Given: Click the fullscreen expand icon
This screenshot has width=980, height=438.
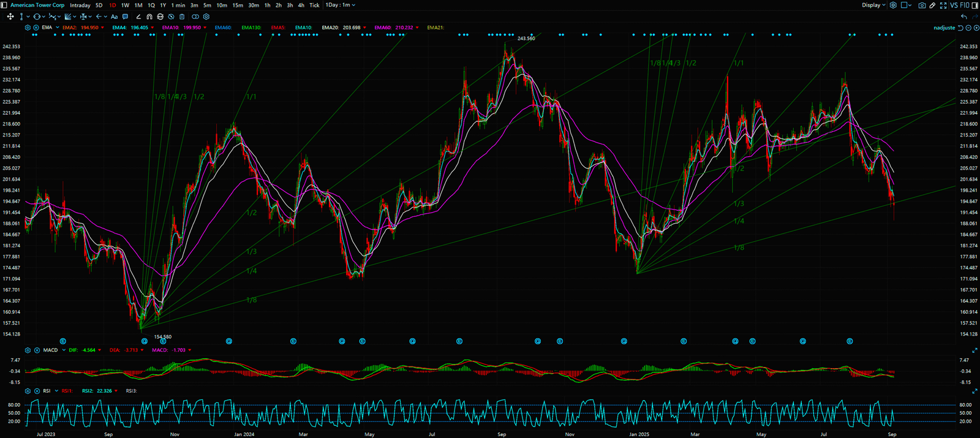Looking at the screenshot, I should click(x=943, y=5).
